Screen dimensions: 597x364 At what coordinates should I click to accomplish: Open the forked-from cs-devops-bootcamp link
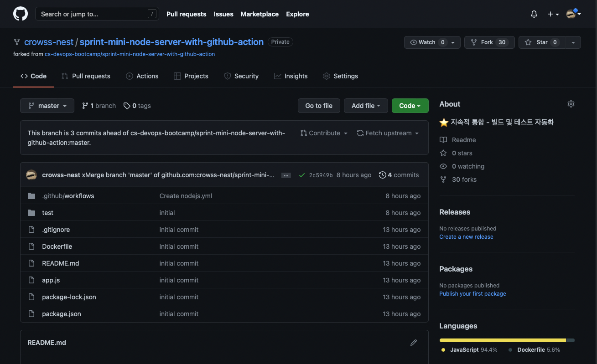pyautogui.click(x=130, y=54)
